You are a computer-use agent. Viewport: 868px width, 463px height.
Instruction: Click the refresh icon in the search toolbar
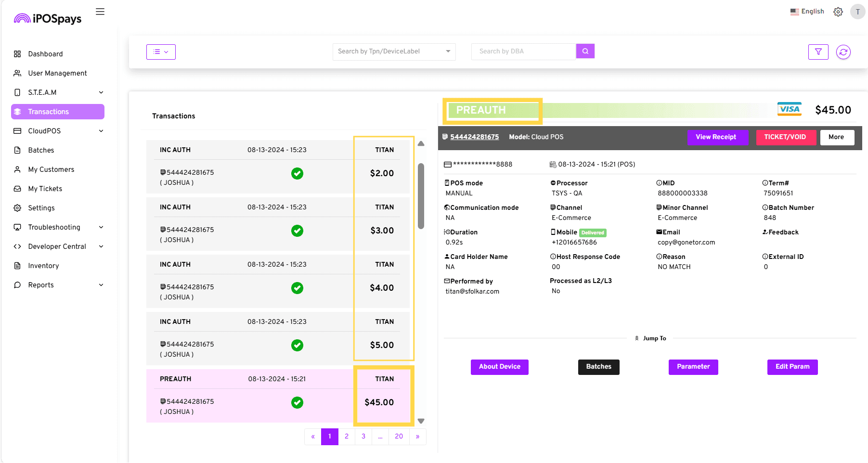click(843, 51)
